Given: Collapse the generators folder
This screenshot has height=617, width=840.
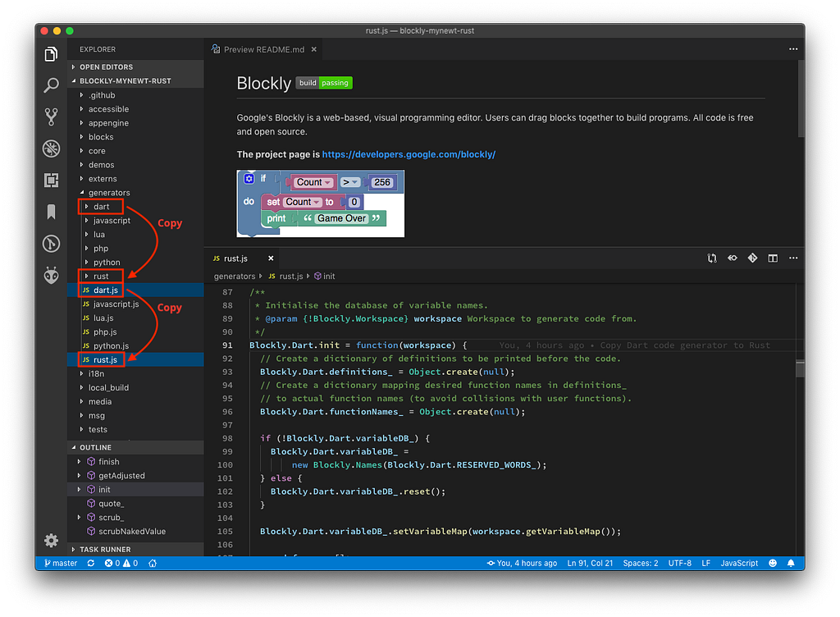Looking at the screenshot, I should 136,192.
